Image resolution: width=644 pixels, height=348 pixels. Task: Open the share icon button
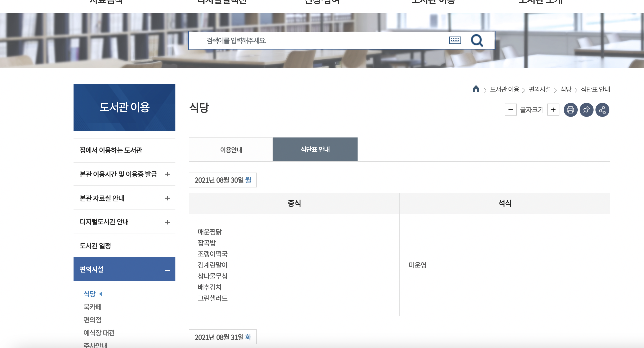click(602, 110)
